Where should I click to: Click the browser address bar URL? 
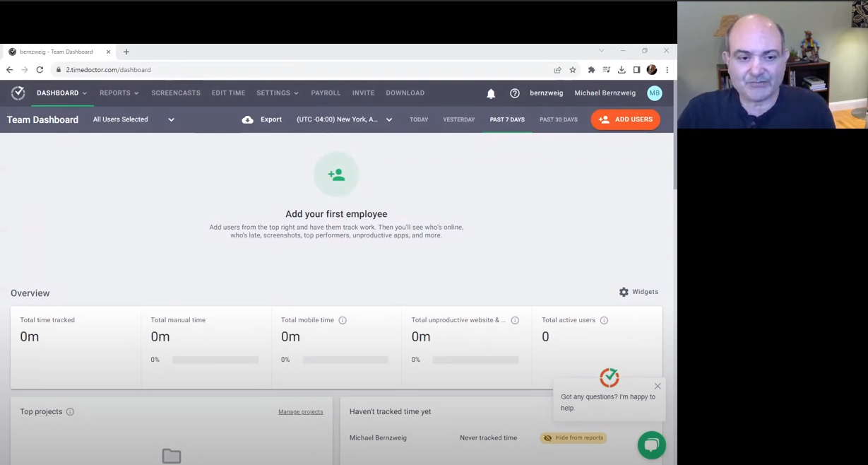[x=109, y=70]
